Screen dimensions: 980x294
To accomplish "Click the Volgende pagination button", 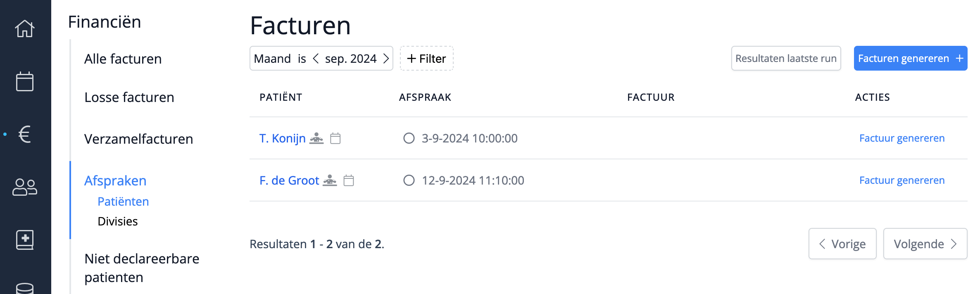I will coord(925,244).
